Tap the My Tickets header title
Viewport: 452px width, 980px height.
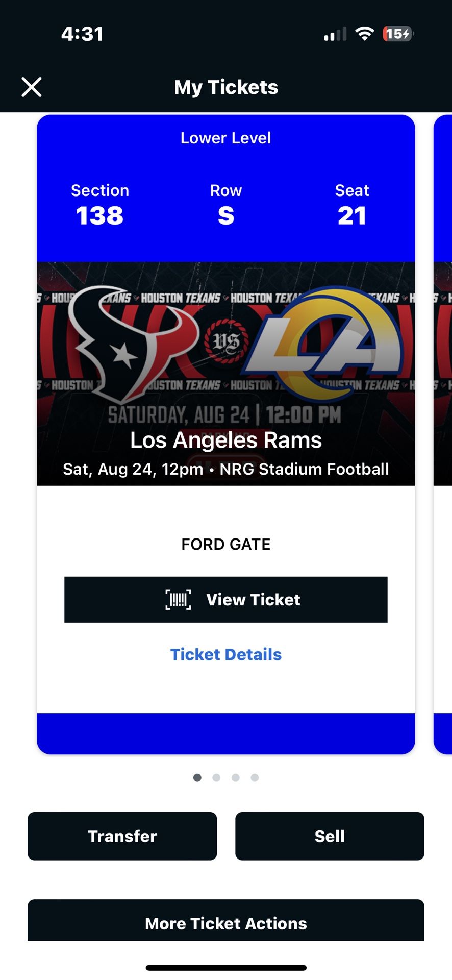pyautogui.click(x=226, y=87)
